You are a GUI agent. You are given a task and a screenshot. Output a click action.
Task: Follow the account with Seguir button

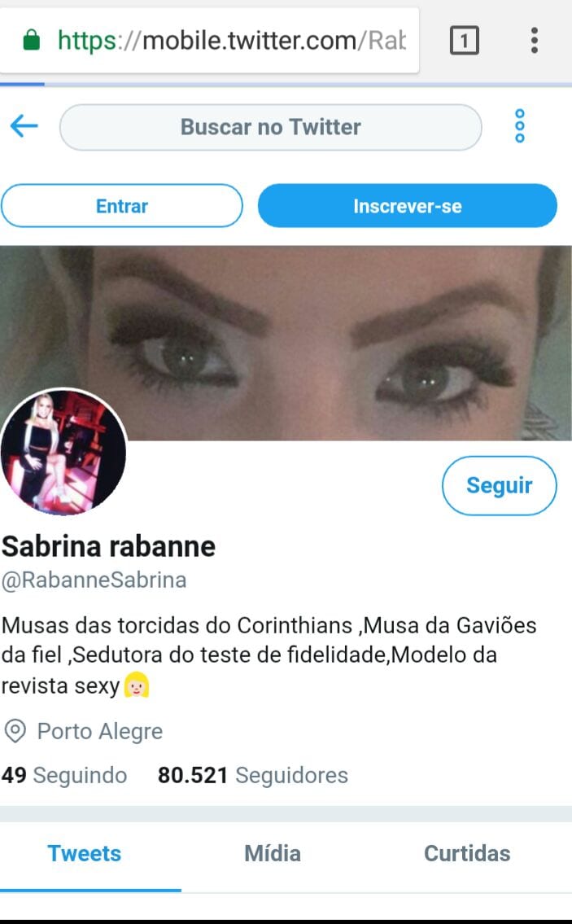click(499, 485)
